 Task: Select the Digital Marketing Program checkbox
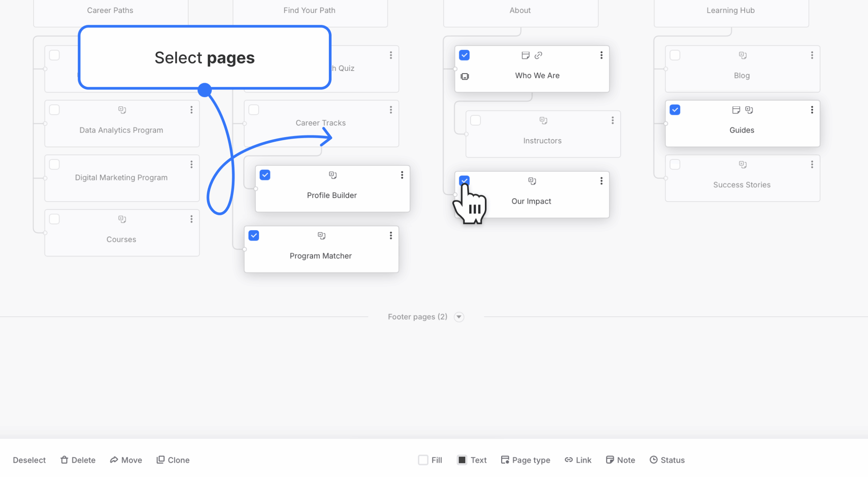coord(54,164)
